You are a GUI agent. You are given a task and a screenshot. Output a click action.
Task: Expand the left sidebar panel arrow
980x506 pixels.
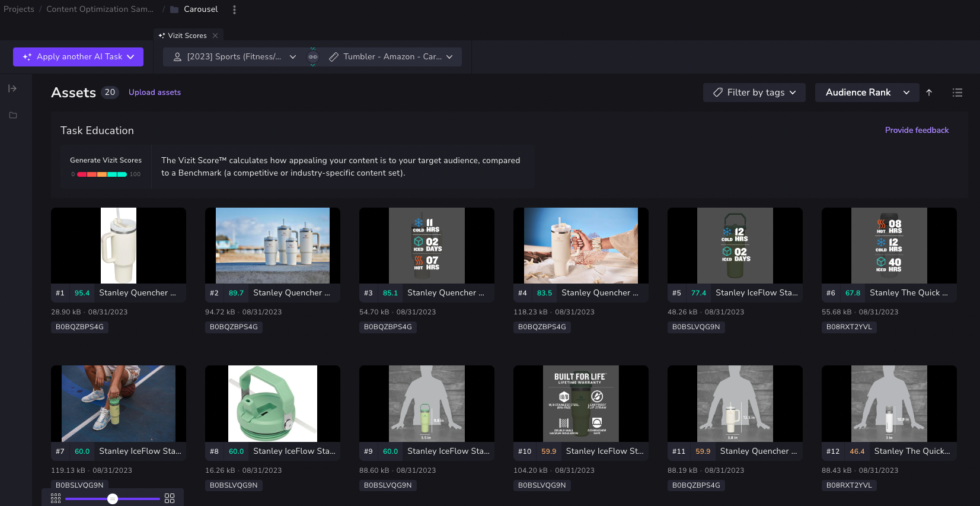pyautogui.click(x=12, y=88)
